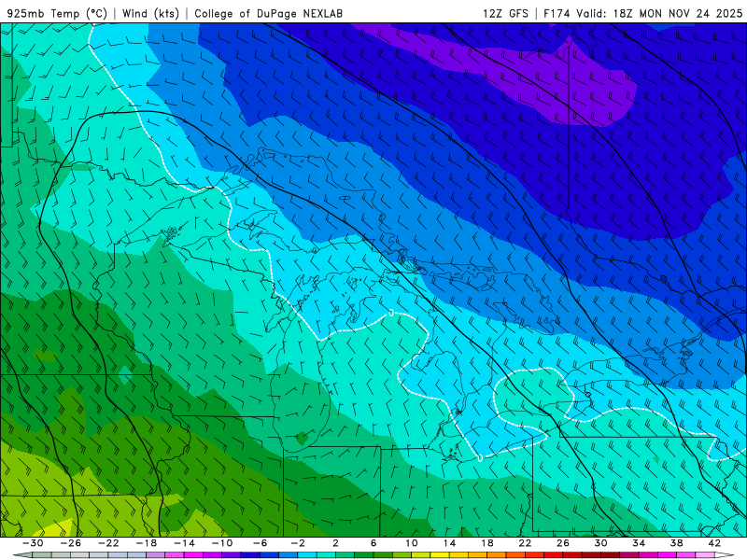Select the -2 color bar label

pyautogui.click(x=298, y=543)
